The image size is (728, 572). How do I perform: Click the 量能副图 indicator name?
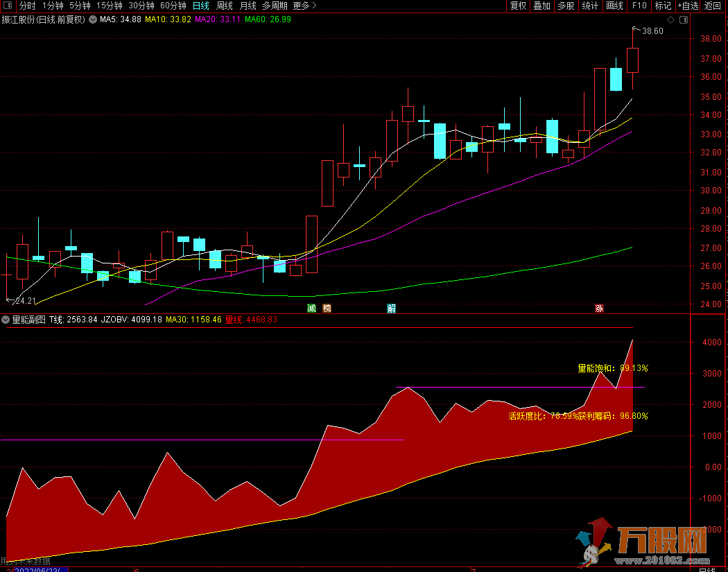pyautogui.click(x=29, y=320)
